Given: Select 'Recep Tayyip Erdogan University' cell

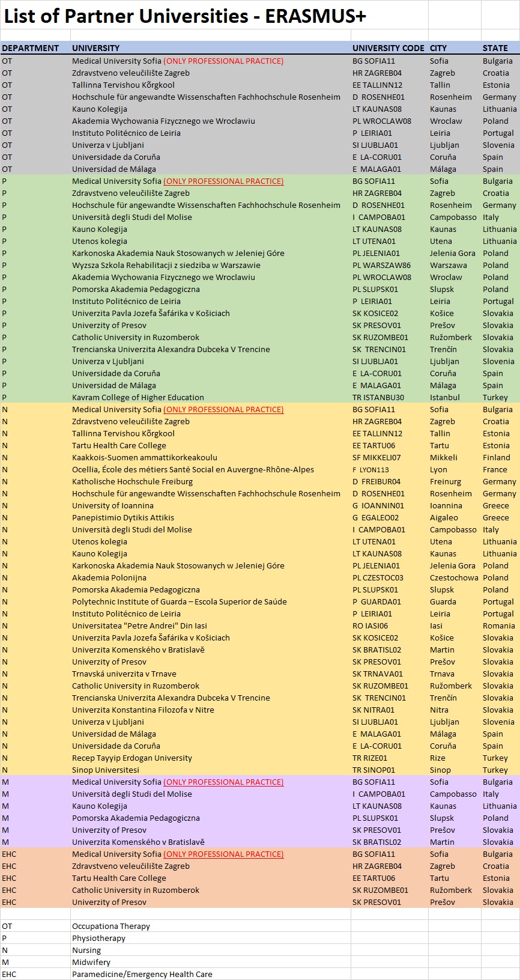Looking at the screenshot, I should tap(132, 758).
